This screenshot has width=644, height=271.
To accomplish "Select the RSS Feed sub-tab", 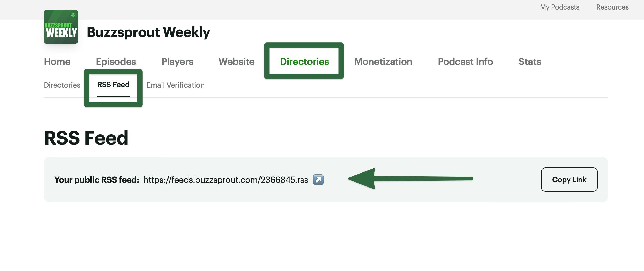I will coord(113,85).
